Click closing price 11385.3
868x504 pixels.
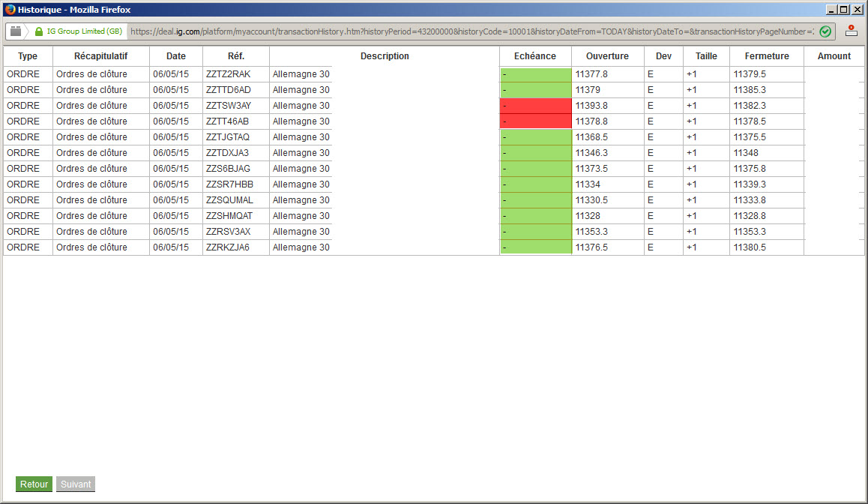pos(750,90)
